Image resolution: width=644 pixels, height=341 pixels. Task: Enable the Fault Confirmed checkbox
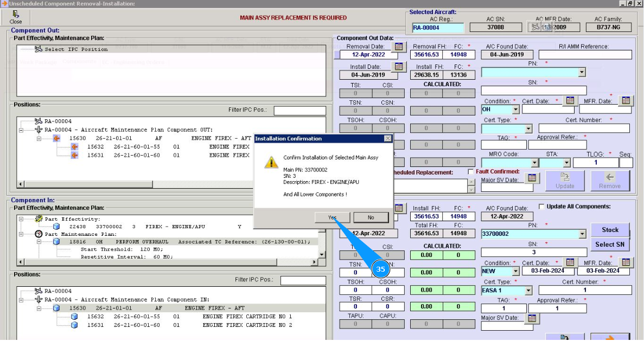coord(471,172)
